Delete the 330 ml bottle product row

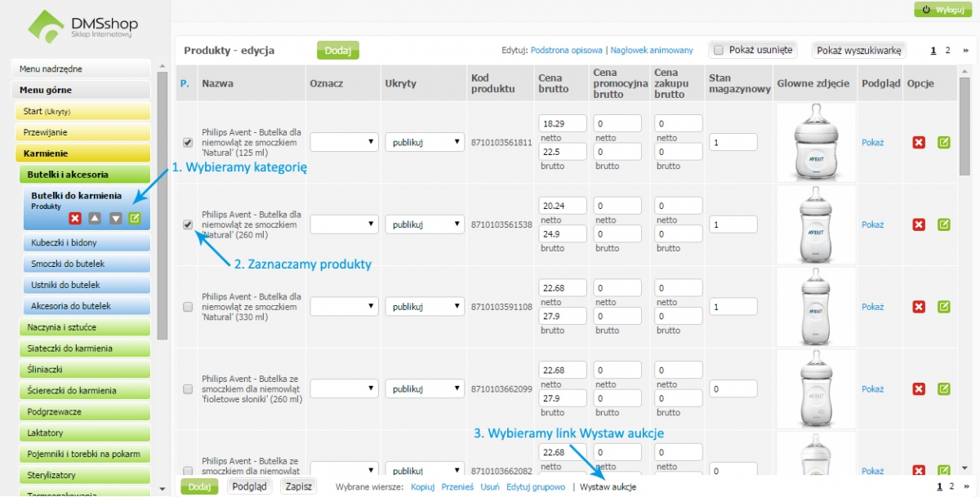[x=919, y=307]
